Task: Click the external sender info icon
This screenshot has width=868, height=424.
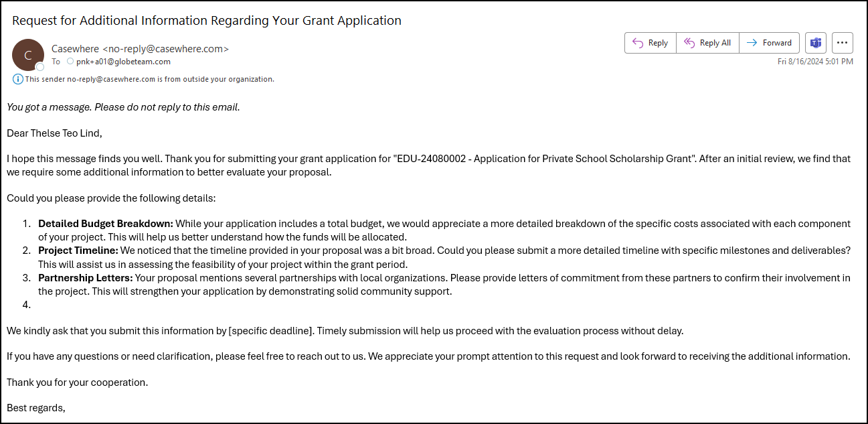Action: click(x=18, y=79)
